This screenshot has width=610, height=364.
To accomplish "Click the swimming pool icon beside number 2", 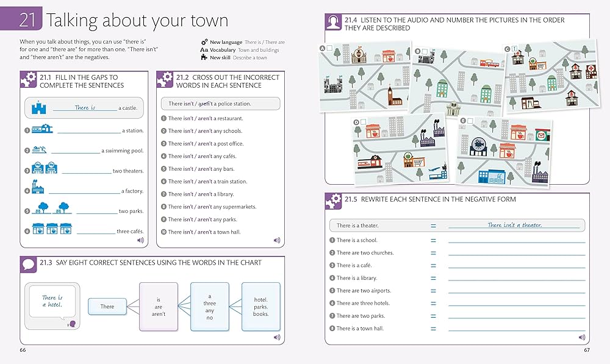I will [41, 150].
